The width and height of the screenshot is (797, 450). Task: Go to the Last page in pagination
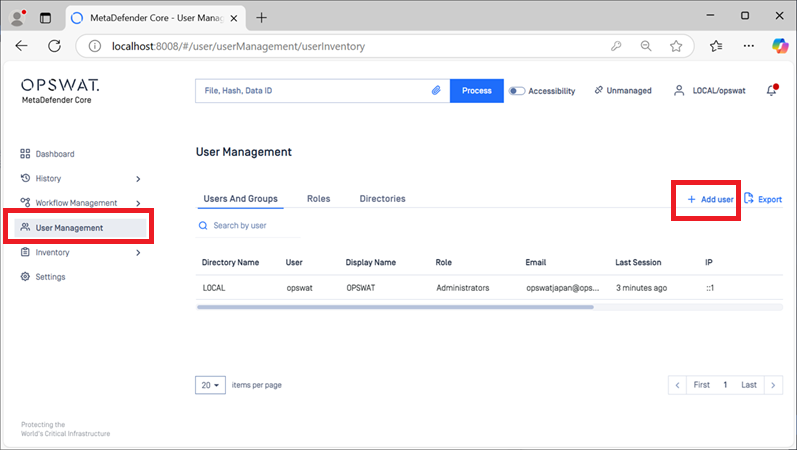coord(748,385)
